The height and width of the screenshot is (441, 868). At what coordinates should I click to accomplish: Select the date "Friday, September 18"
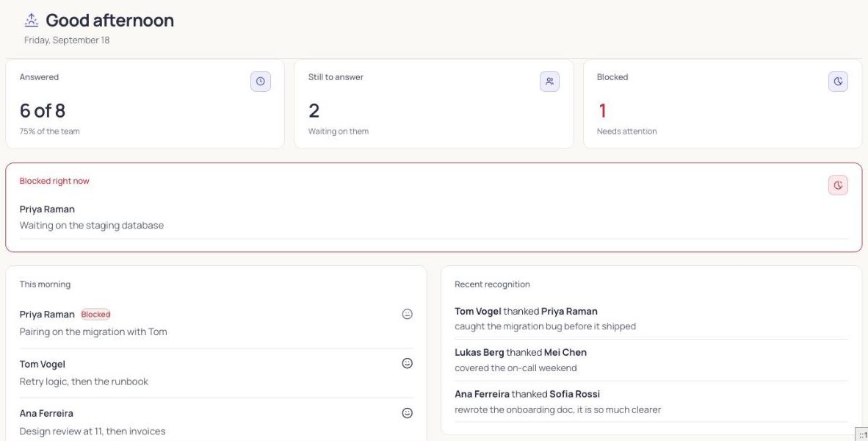click(67, 40)
